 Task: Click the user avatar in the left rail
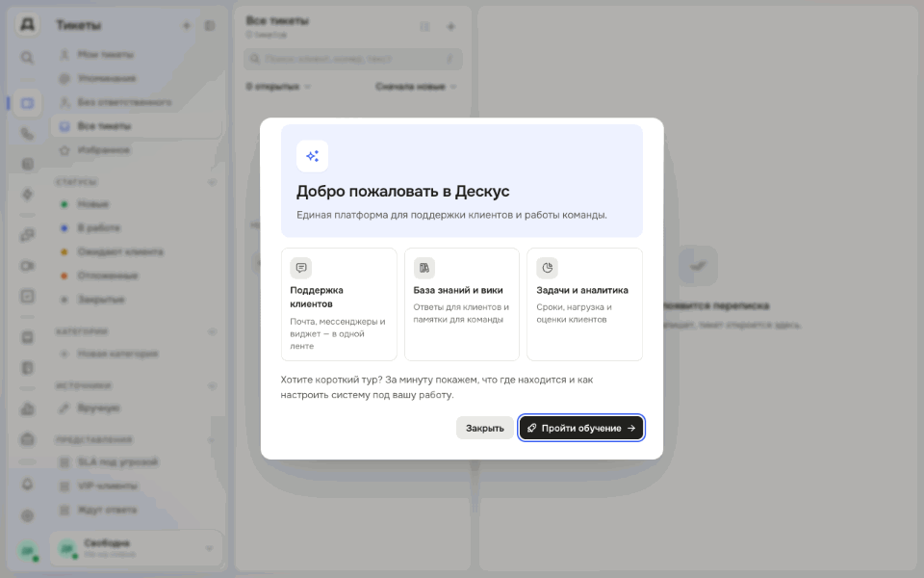[x=27, y=551]
